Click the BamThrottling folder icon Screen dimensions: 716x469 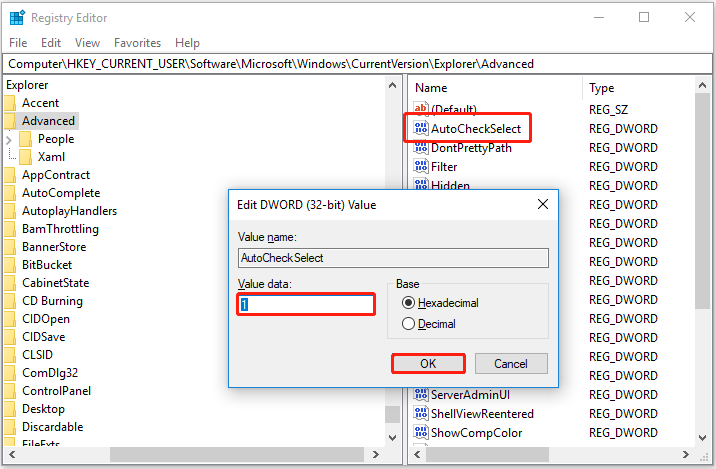(x=11, y=229)
